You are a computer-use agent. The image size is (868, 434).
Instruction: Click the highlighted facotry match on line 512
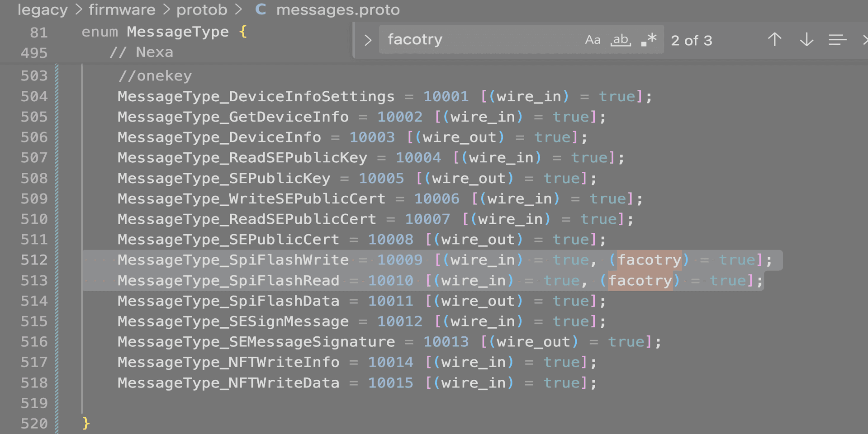(x=650, y=260)
